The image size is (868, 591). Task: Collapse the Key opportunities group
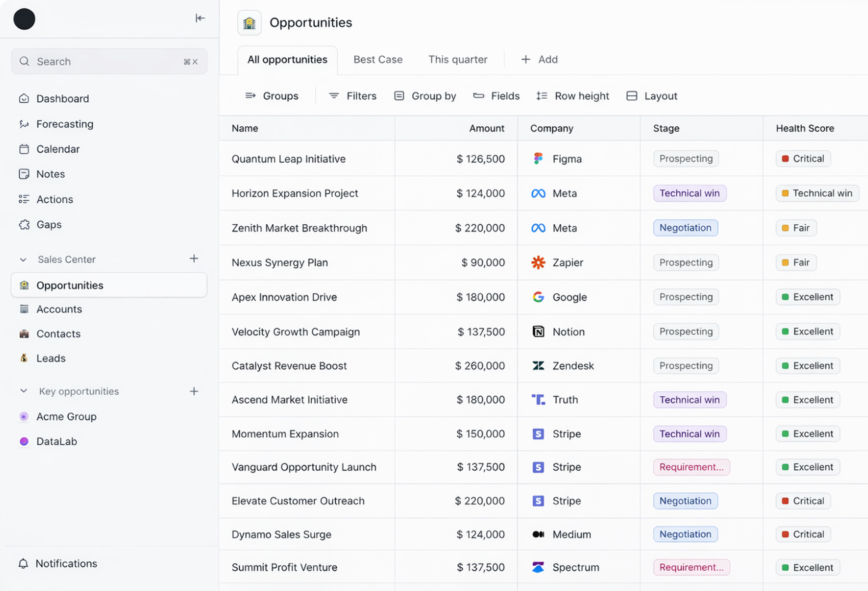[23, 391]
